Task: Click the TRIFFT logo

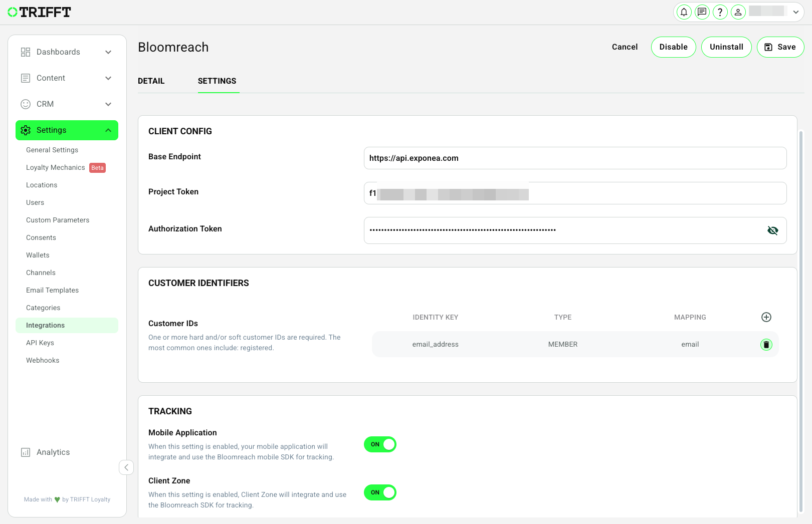Action: (x=39, y=12)
